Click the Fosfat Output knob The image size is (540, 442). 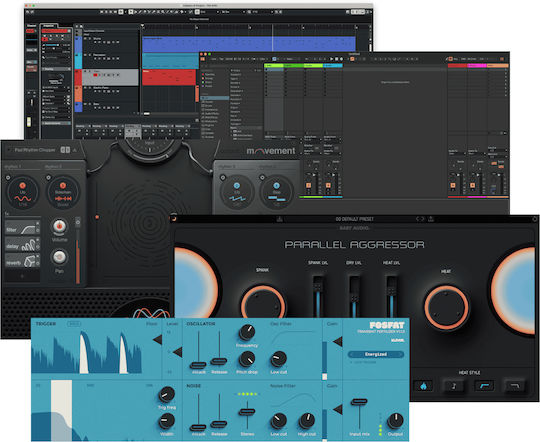395,421
